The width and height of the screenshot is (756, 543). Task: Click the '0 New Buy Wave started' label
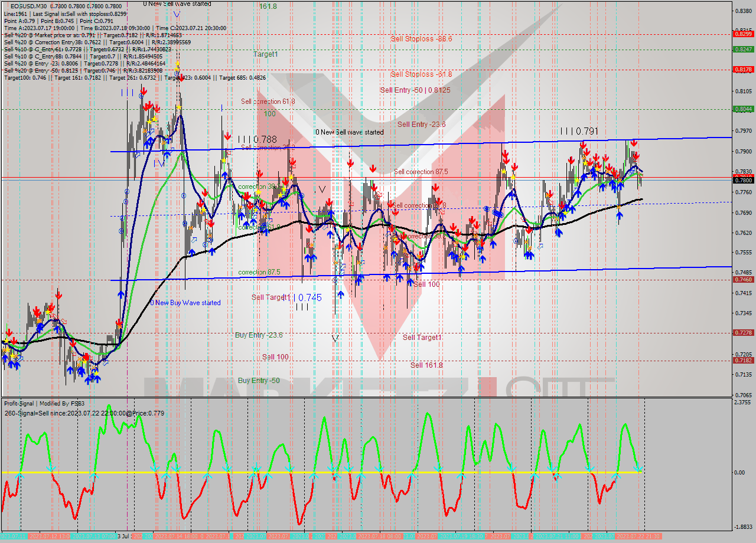(x=185, y=303)
